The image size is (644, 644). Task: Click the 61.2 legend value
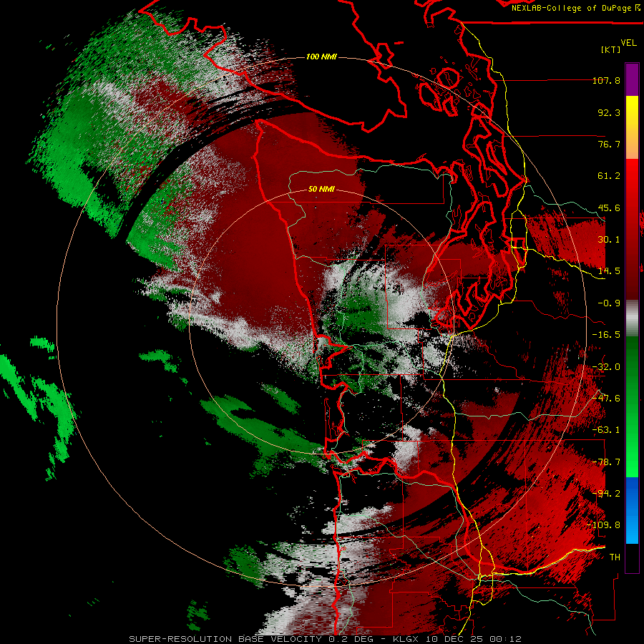[609, 176]
